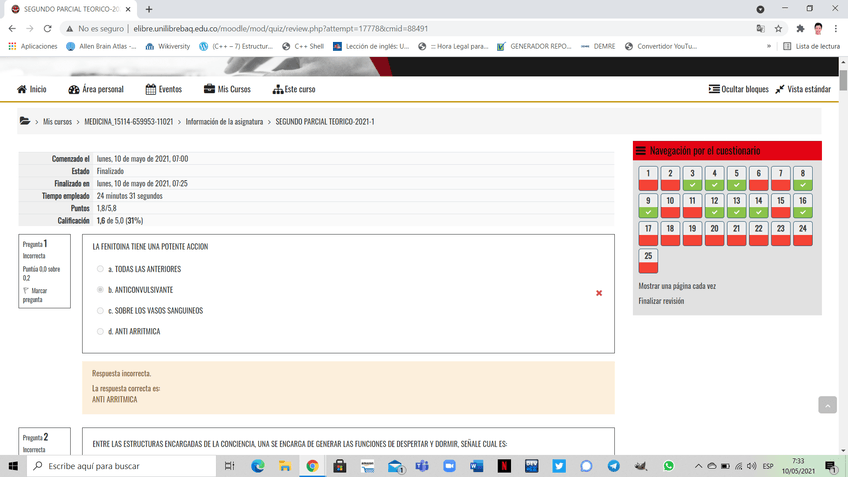Open Twitter from the taskbar
The height and width of the screenshot is (477, 848).
(559, 466)
